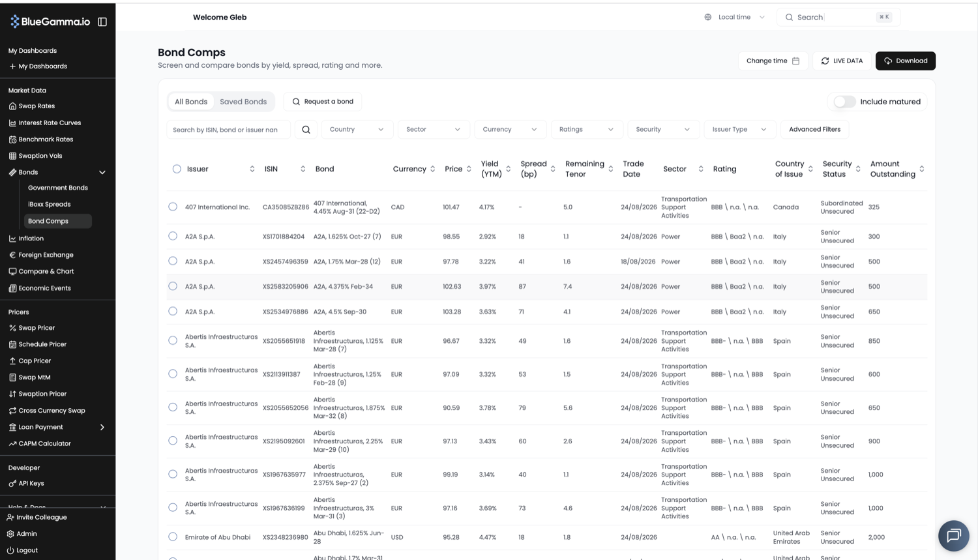Open the Issuer Type dropdown
Viewport: 978px width, 560px height.
(740, 129)
